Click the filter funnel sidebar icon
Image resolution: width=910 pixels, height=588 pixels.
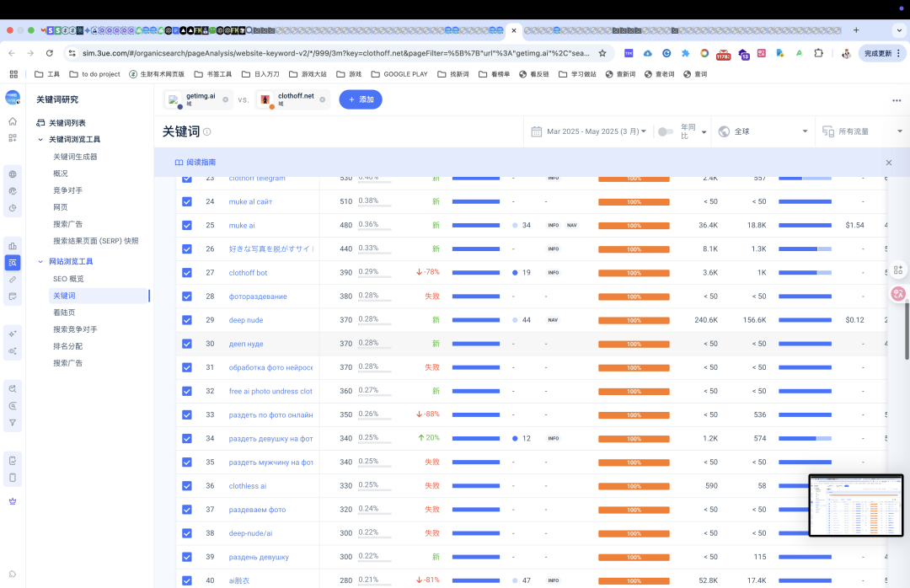13,423
